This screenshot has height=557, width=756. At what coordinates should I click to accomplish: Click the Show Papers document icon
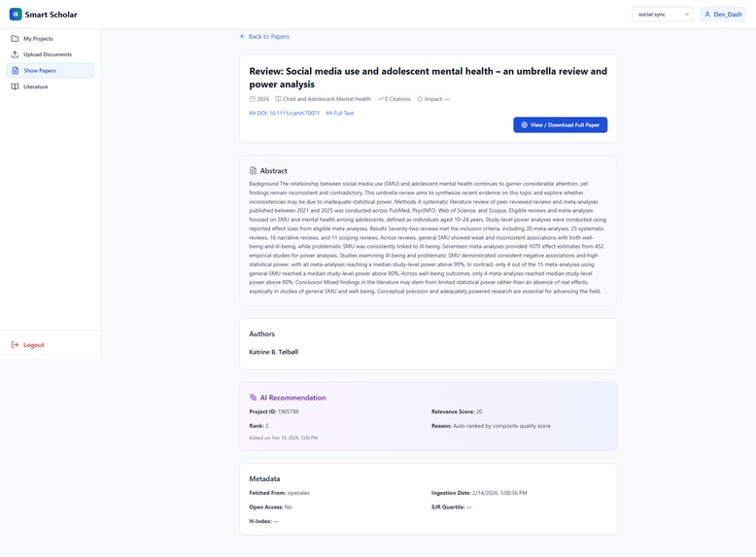point(15,70)
